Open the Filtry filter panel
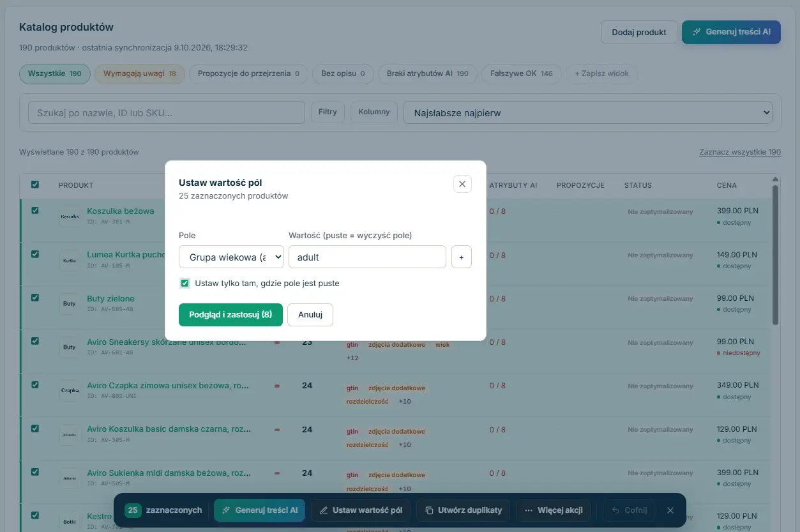Viewport: 800px width, 532px height. pos(328,112)
